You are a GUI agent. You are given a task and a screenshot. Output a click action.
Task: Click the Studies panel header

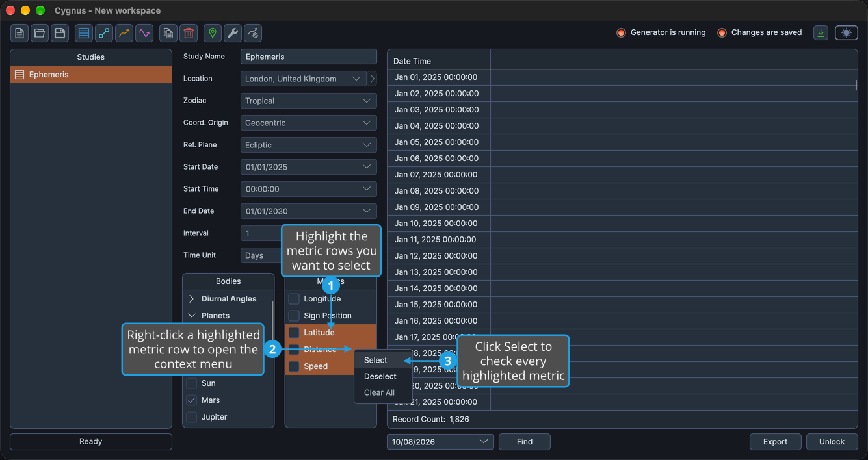point(91,57)
